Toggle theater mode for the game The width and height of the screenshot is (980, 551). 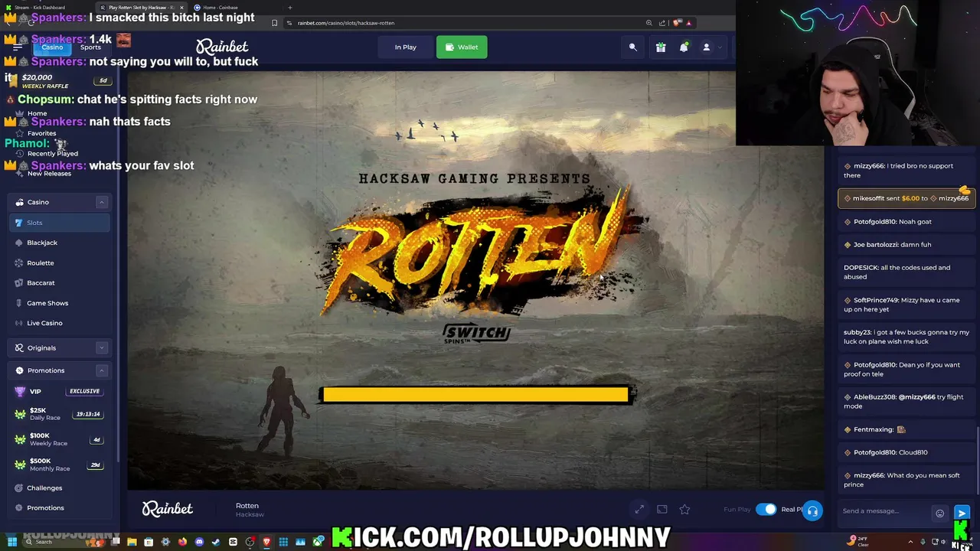(662, 510)
